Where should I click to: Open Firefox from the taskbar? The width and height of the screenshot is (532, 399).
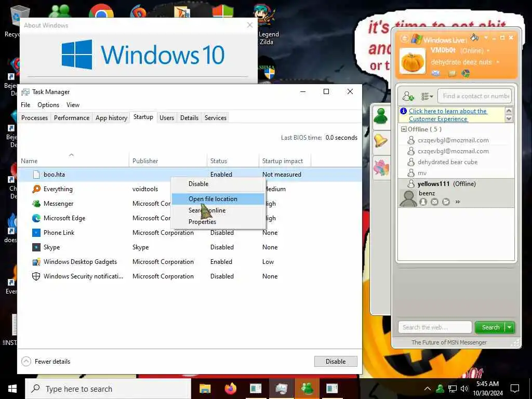click(230, 389)
